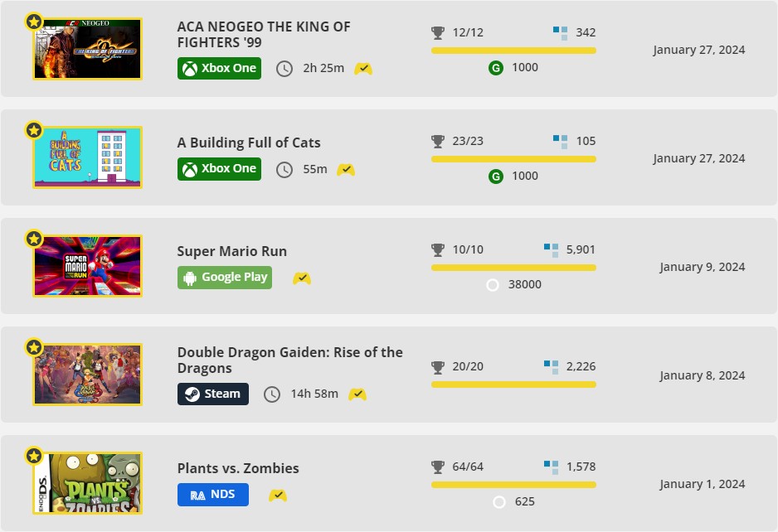Click the RA NDS platform badge
Image resolution: width=778 pixels, height=532 pixels.
(x=213, y=495)
